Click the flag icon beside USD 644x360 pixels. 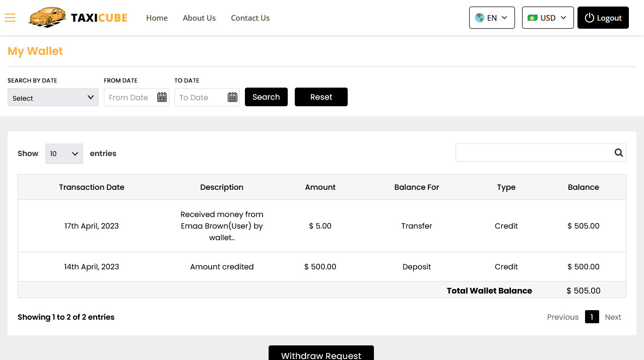tap(533, 17)
